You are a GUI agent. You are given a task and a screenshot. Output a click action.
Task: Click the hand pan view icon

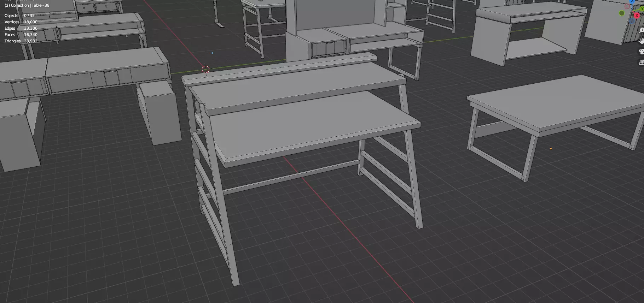pos(642,41)
